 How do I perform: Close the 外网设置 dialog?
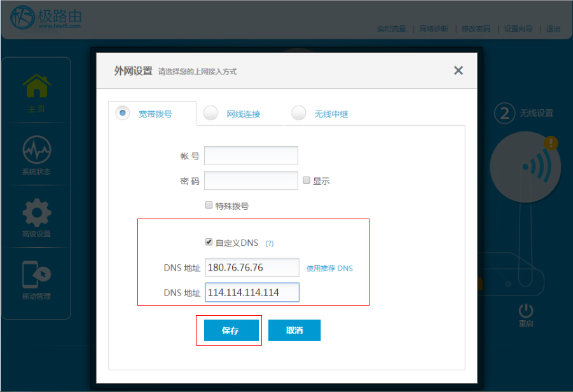(x=458, y=71)
